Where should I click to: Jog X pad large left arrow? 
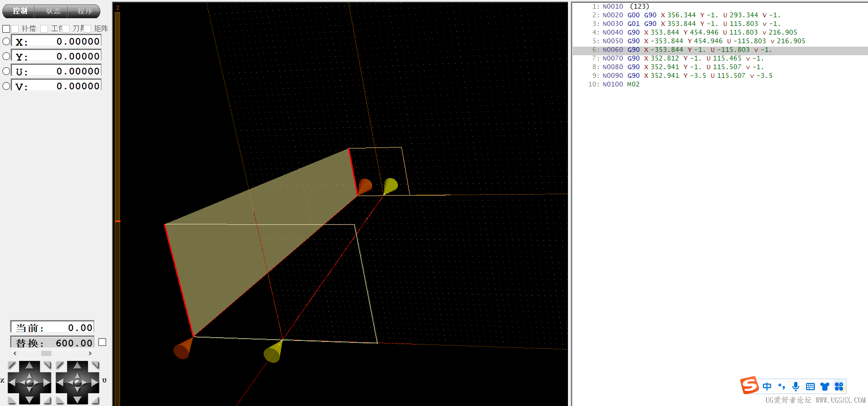point(12,382)
